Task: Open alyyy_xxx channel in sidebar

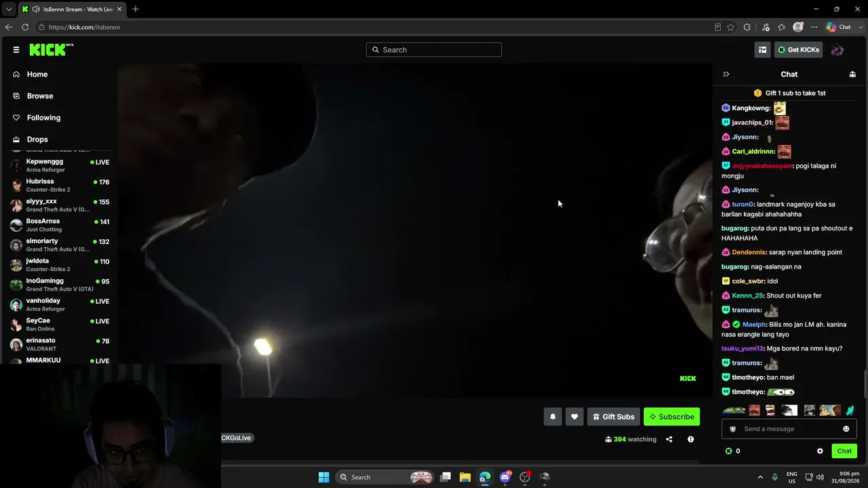Action: [59, 205]
